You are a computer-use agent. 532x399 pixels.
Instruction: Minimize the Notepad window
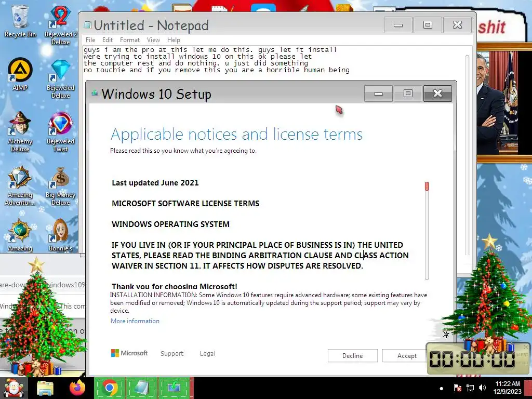[398, 25]
